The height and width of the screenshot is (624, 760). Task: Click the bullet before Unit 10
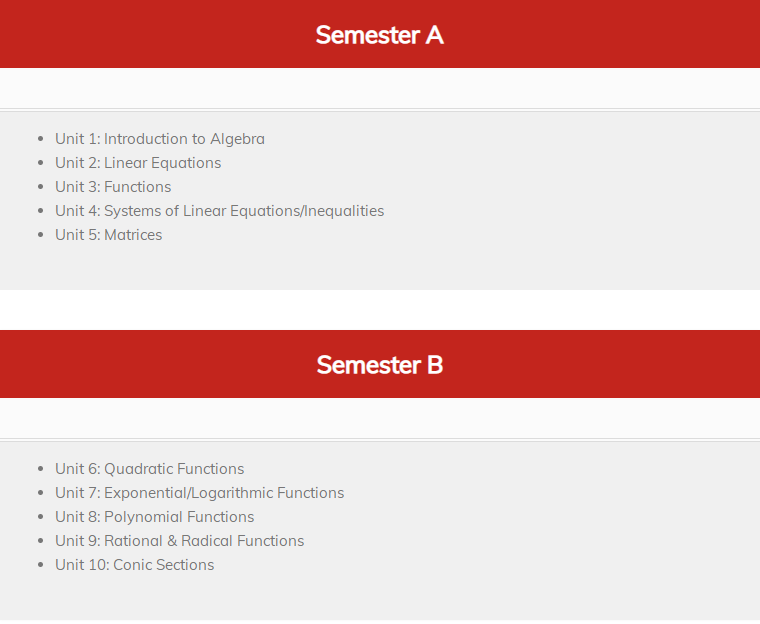(40, 565)
